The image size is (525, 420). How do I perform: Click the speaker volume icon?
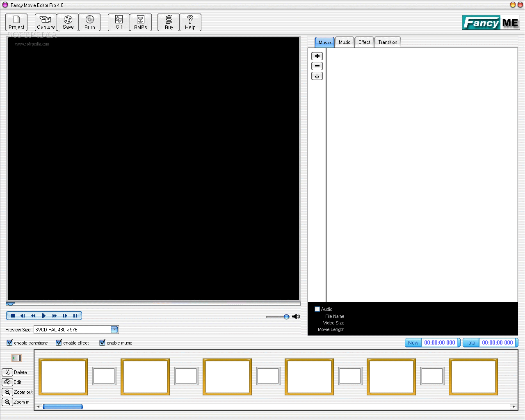click(x=296, y=316)
